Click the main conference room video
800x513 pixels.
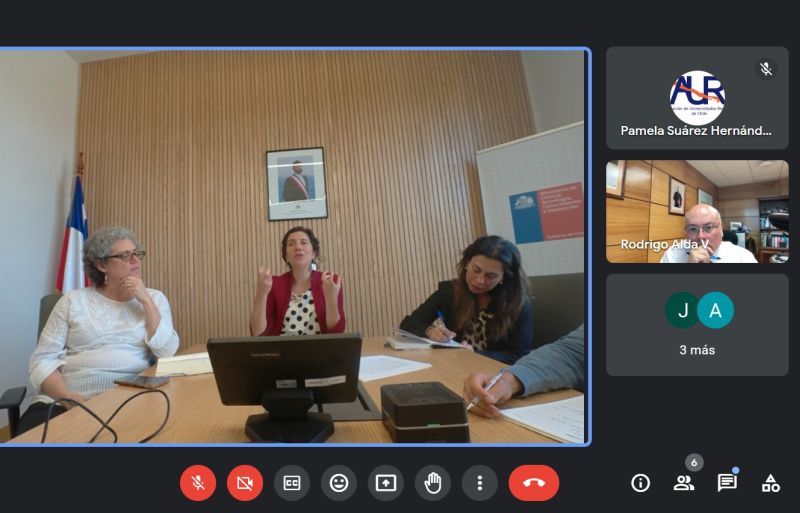[293, 247]
